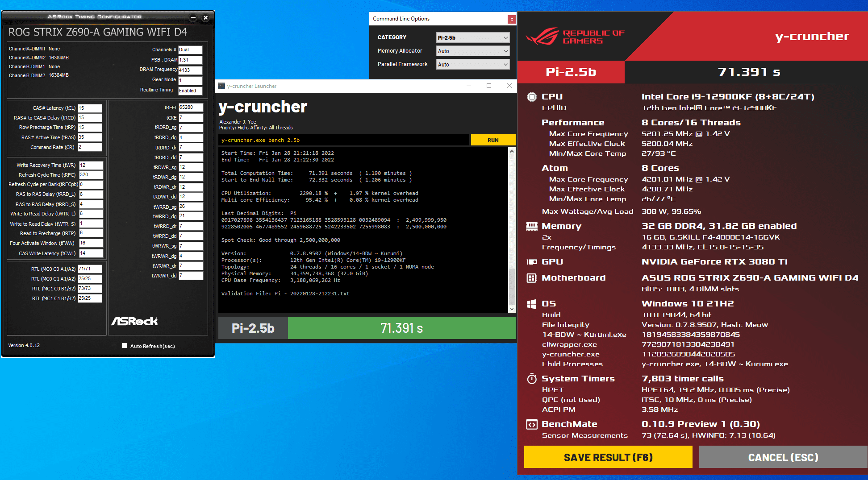
Task: Click the System Timers stopwatch icon
Action: 532,379
